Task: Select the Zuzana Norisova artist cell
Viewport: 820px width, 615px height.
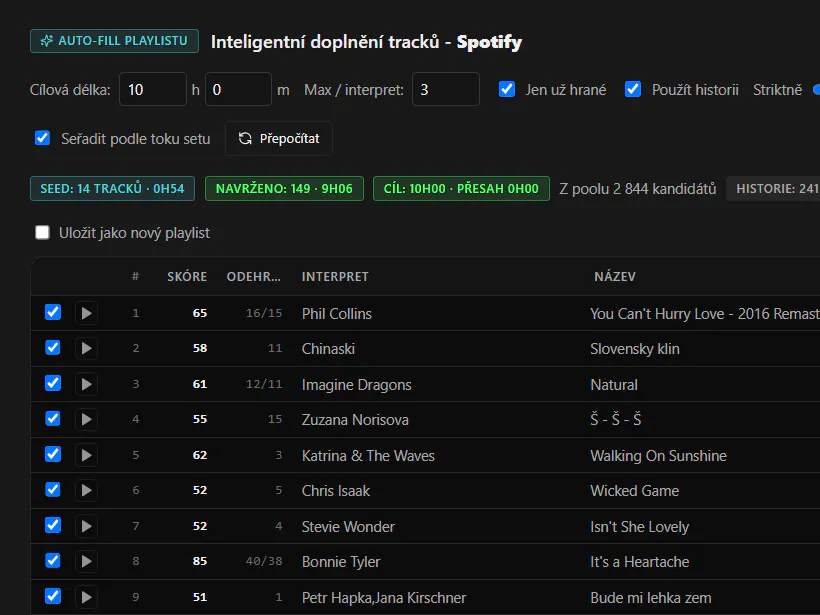Action: coord(355,420)
